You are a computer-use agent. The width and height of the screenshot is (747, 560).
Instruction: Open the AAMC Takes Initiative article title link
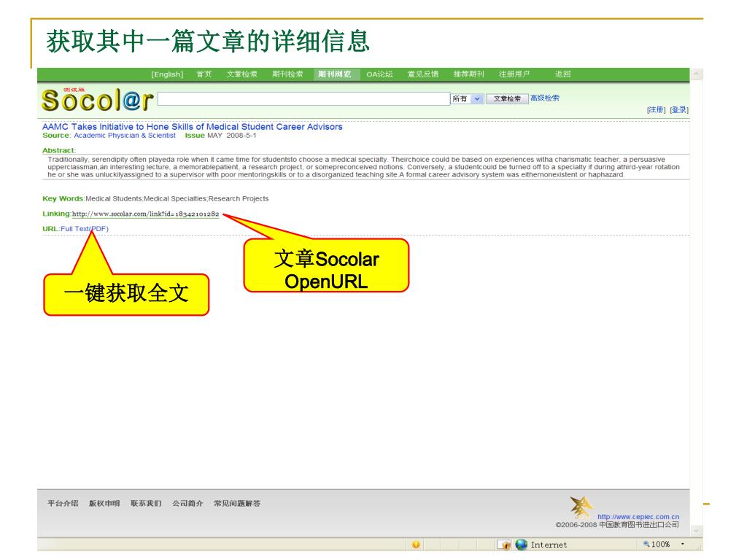click(193, 127)
